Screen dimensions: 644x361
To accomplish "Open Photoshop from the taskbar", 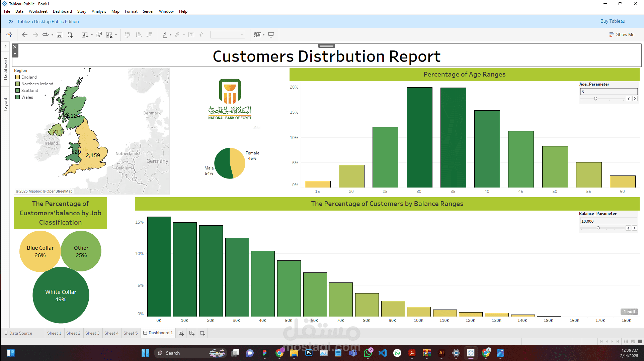I will pos(309,353).
